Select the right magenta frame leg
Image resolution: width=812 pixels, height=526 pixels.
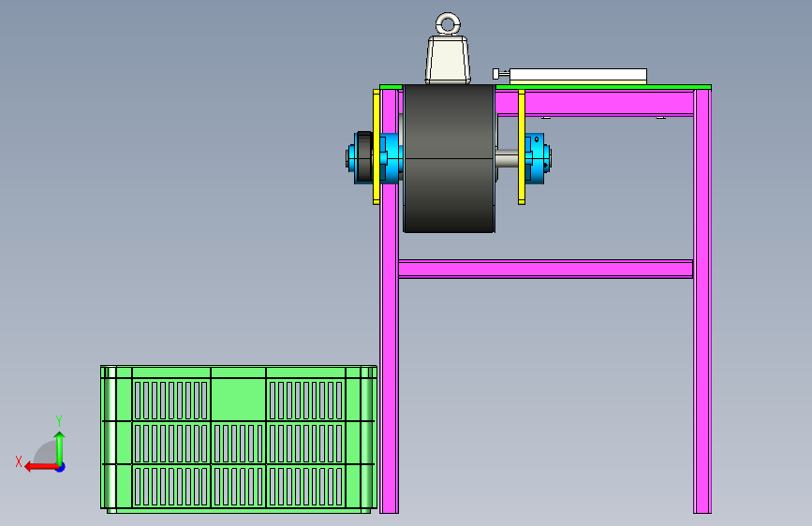[x=702, y=301]
